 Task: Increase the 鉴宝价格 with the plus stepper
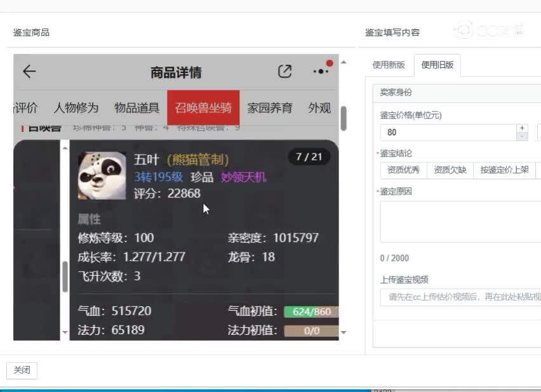coord(522,128)
